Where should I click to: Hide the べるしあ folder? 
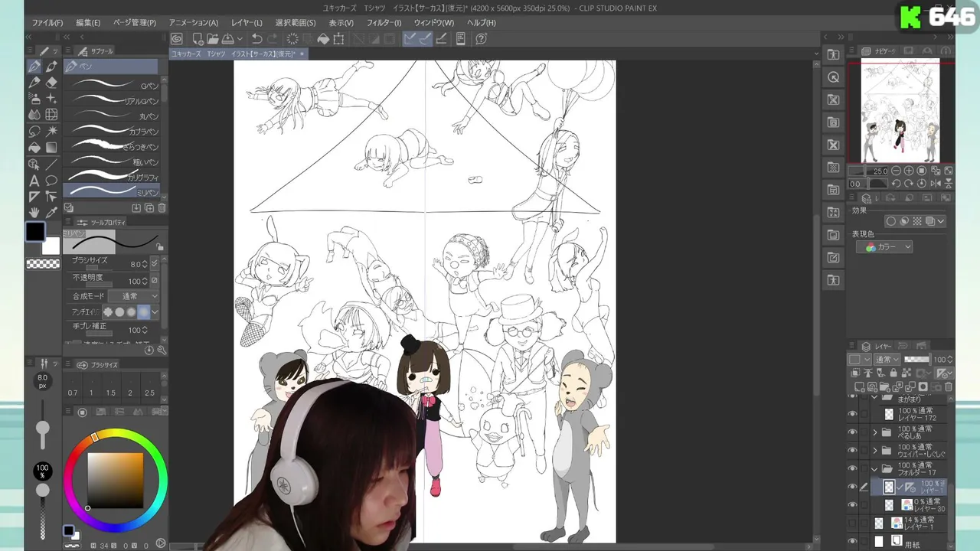[852, 432]
